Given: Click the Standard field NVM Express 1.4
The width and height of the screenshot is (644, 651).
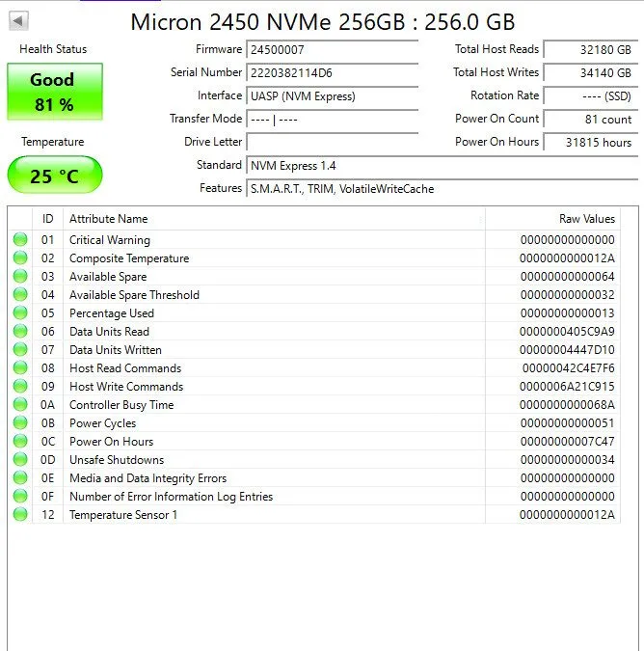Looking at the screenshot, I should pyautogui.click(x=442, y=166).
